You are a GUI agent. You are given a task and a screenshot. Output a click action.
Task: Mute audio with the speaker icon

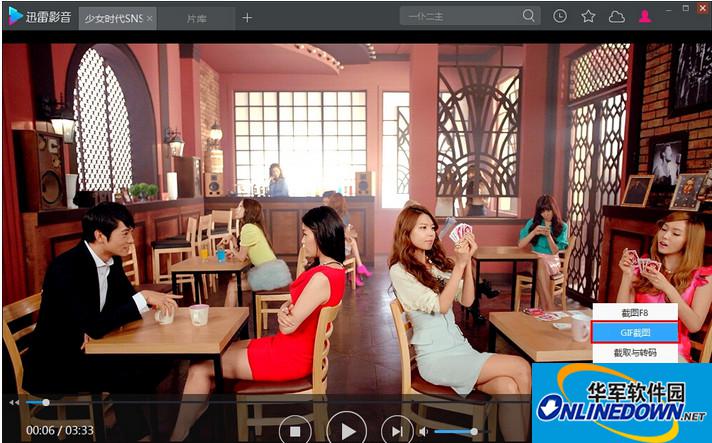[424, 431]
